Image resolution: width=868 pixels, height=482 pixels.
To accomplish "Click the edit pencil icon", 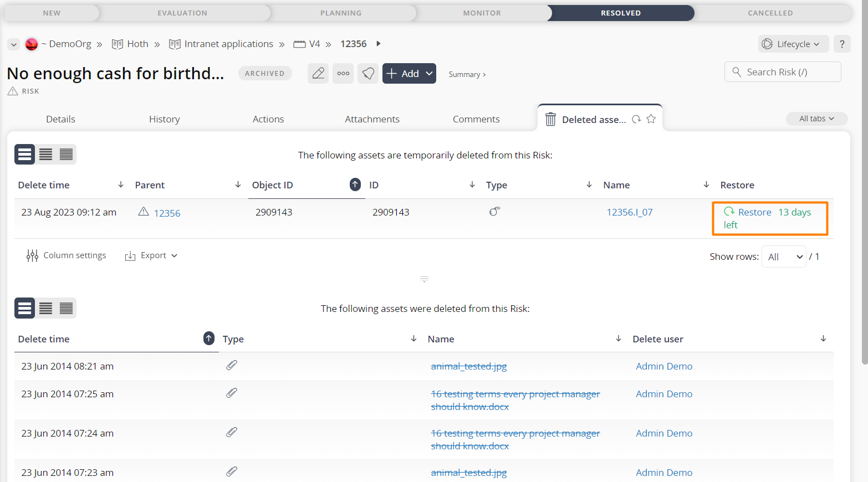I will (x=318, y=73).
